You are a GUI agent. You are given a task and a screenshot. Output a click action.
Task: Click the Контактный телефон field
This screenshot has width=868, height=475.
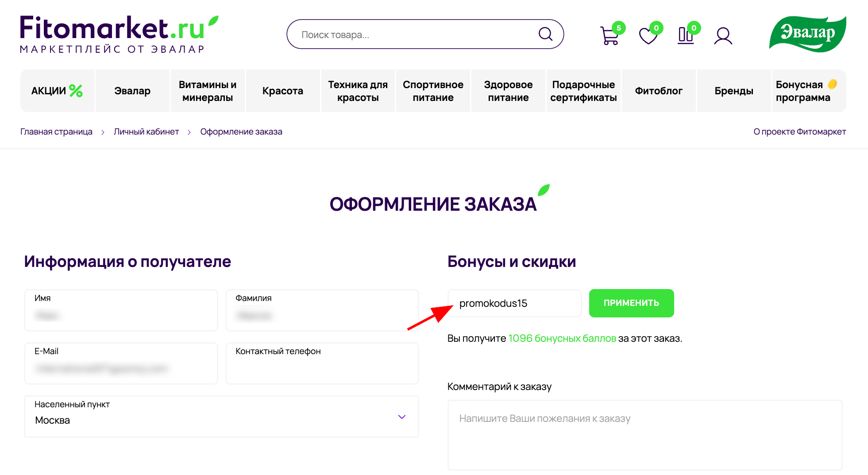click(322, 363)
